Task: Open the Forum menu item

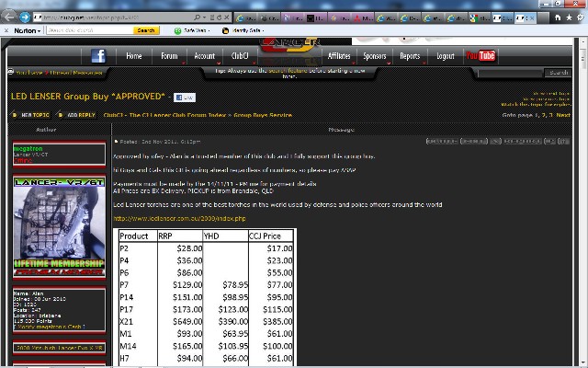Action: pos(168,56)
